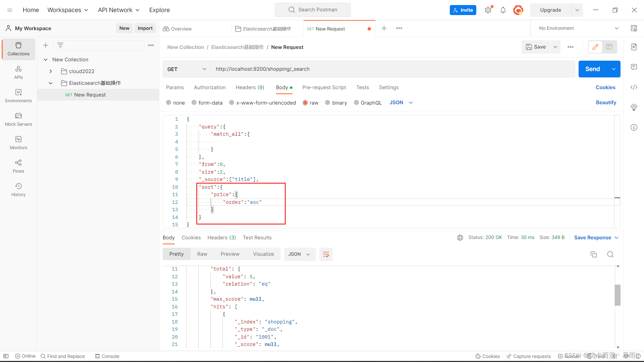Save the request
Screen dimensions: 644x362
(536, 47)
